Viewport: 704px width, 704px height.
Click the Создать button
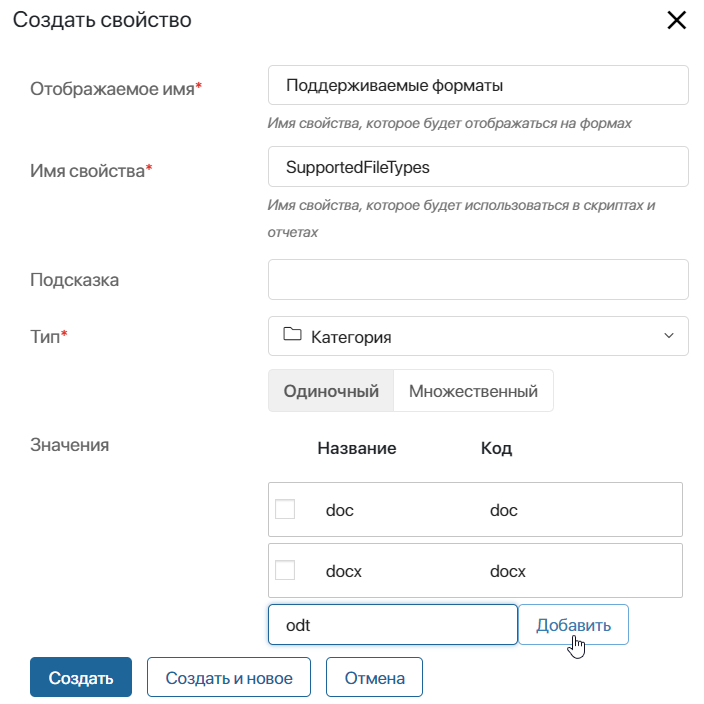[81, 678]
